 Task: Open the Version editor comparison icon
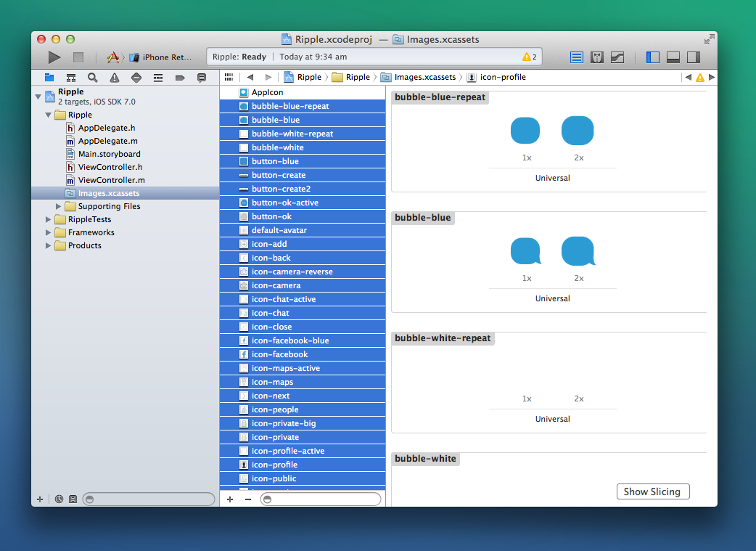tap(617, 57)
